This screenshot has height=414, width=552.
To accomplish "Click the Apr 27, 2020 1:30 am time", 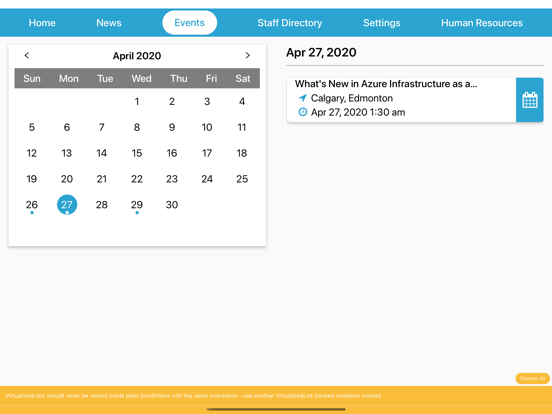I will click(358, 112).
